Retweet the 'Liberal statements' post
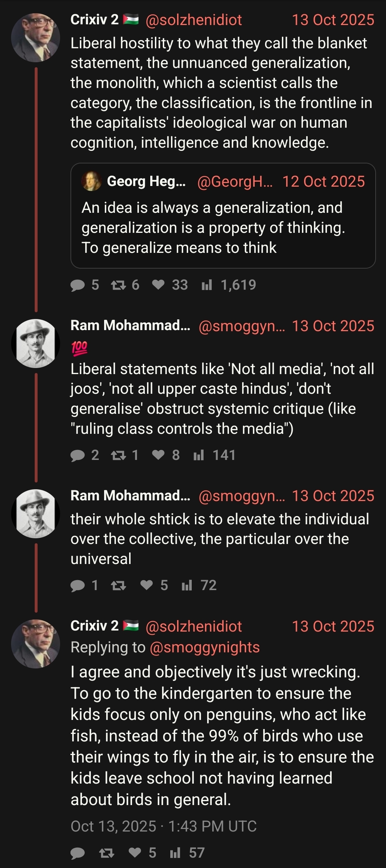Screen dimensions: 386x868 (118, 455)
